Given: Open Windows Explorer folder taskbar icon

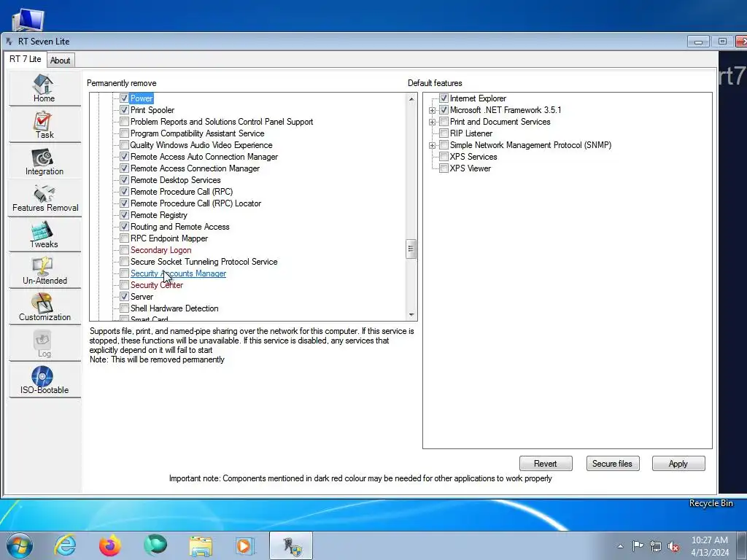Looking at the screenshot, I should click(x=201, y=545).
